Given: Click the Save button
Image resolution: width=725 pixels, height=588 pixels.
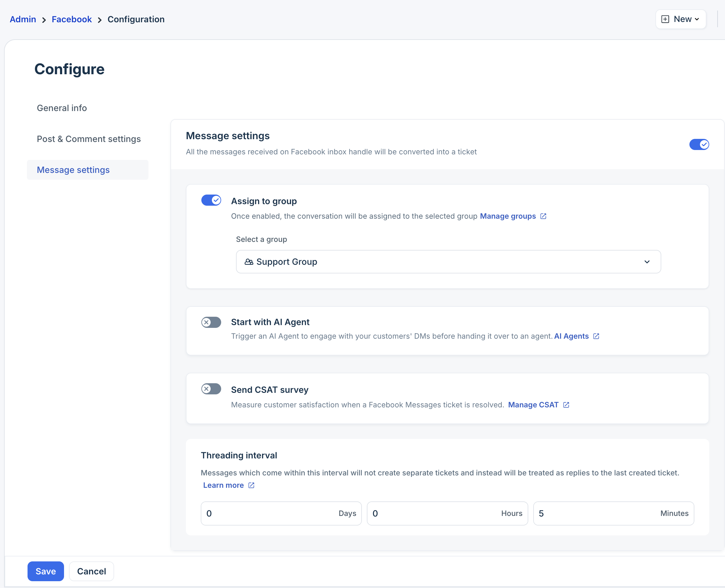Looking at the screenshot, I should click(46, 571).
